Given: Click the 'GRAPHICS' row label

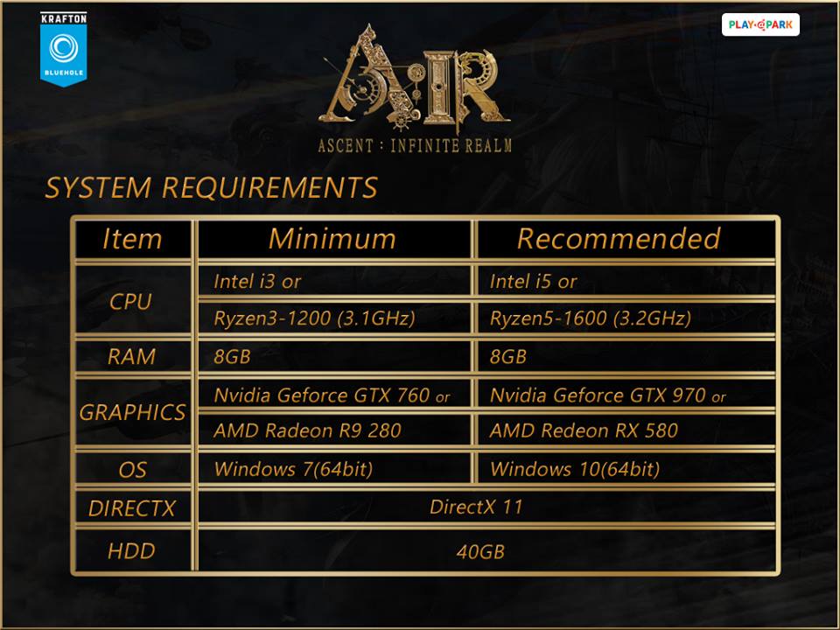Looking at the screenshot, I should tap(132, 412).
